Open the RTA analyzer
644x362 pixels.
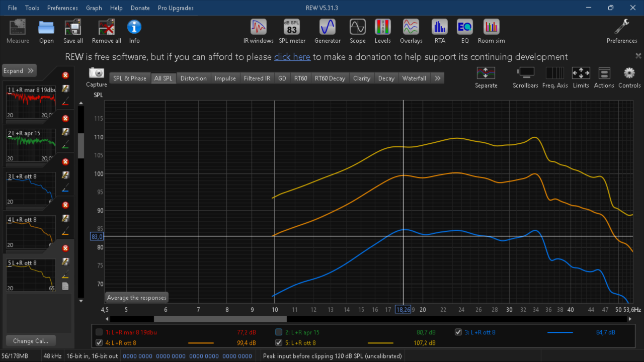(440, 31)
